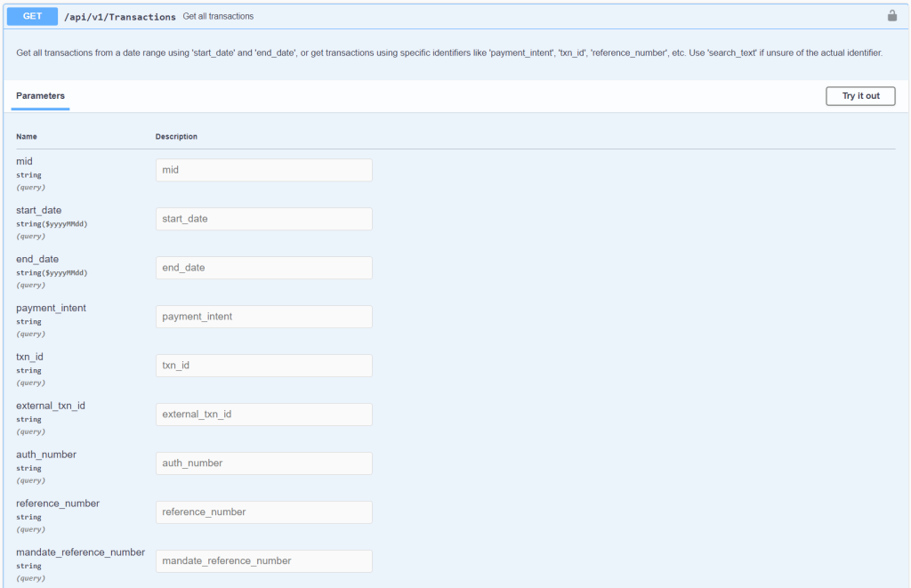Select the external_txn_id input field
This screenshot has width=911, height=588.
coord(263,415)
